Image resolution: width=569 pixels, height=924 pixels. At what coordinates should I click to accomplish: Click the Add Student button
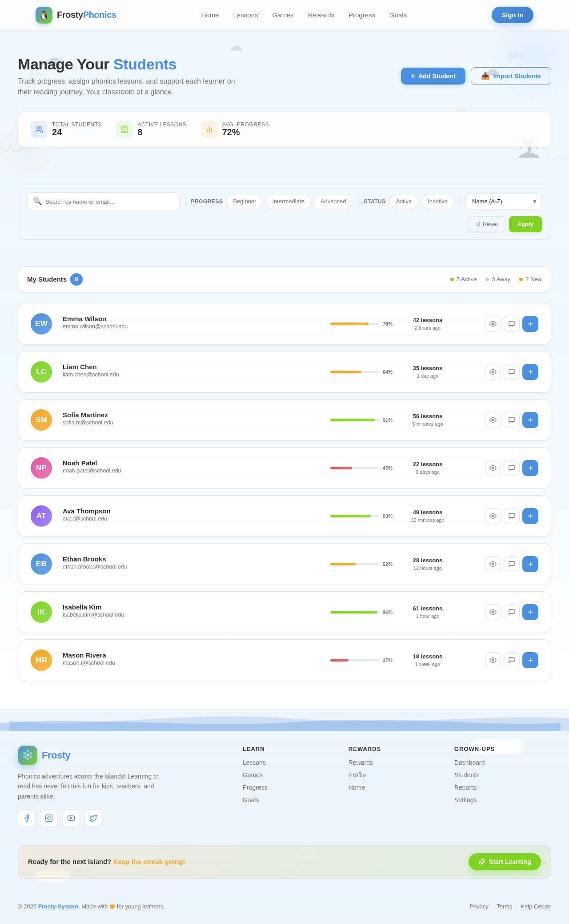point(433,76)
